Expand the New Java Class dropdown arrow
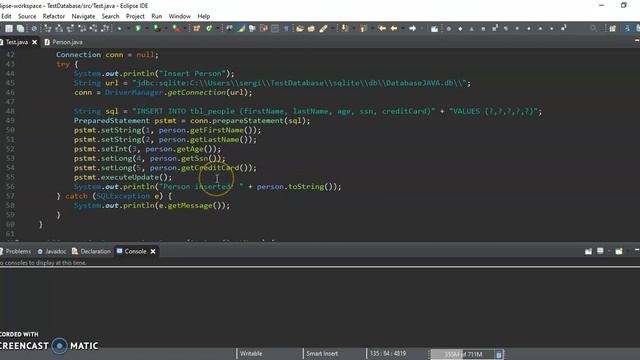 coord(218,29)
